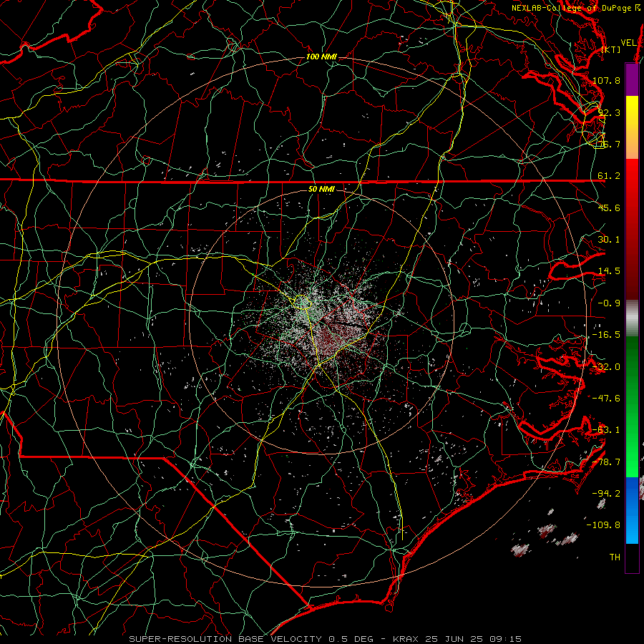Select the 45.6 velocity scale value
Viewport: 644px width, 644px height.
609,208
